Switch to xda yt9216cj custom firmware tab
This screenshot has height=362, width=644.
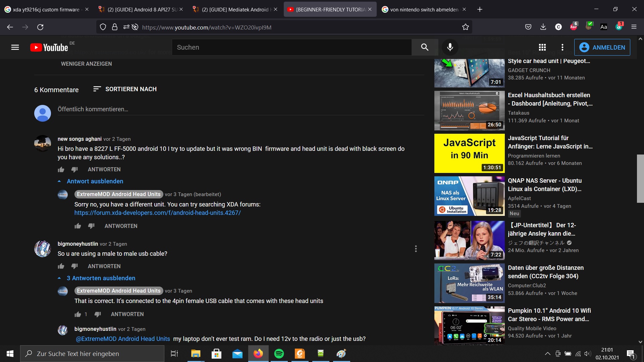[46, 9]
